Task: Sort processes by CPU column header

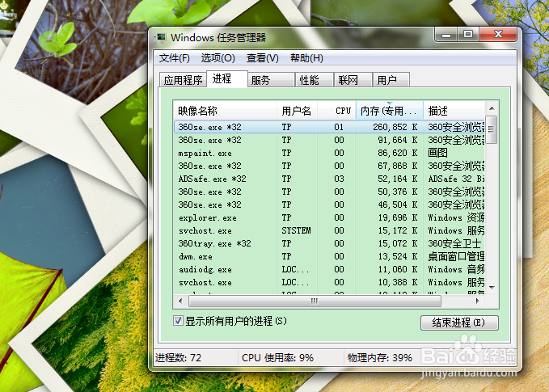Action: 336,111
